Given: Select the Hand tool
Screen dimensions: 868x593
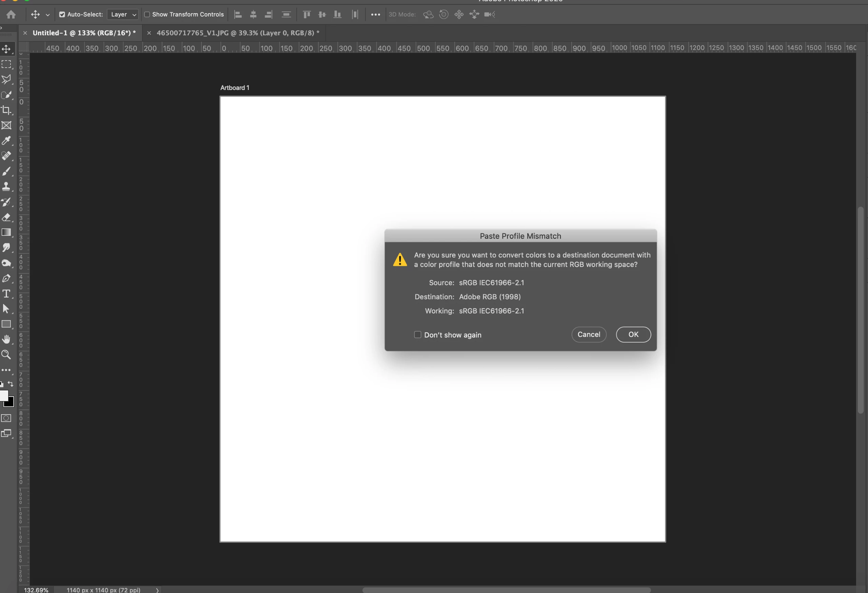Looking at the screenshot, I should click(x=6, y=339).
